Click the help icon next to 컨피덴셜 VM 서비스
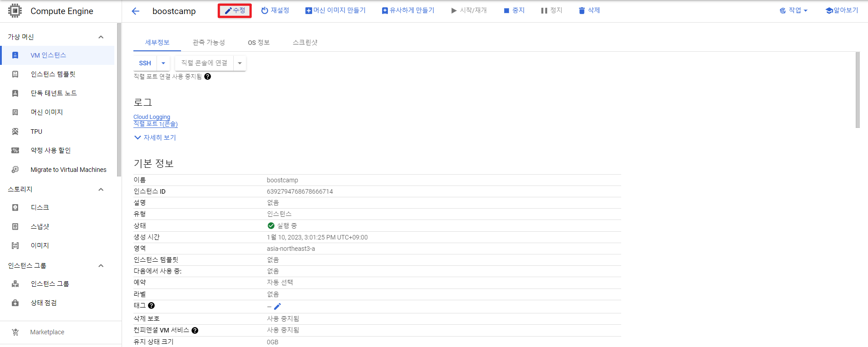Screen dimensions: 868x347 [195, 330]
